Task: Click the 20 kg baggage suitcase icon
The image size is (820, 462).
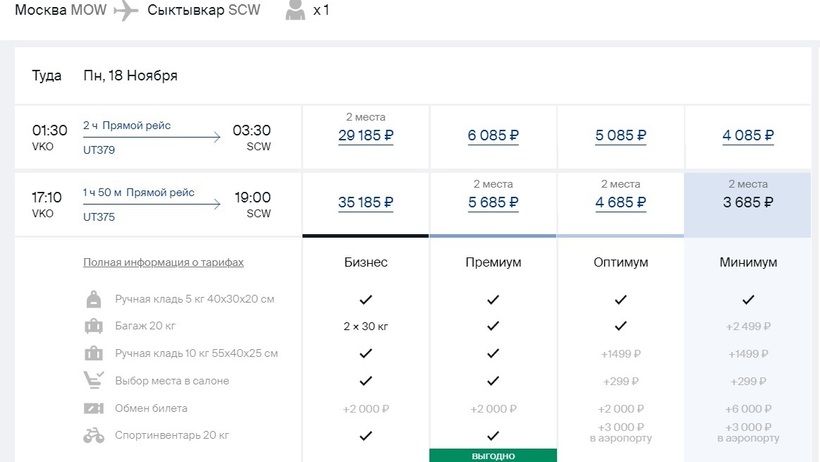Action: [94, 326]
